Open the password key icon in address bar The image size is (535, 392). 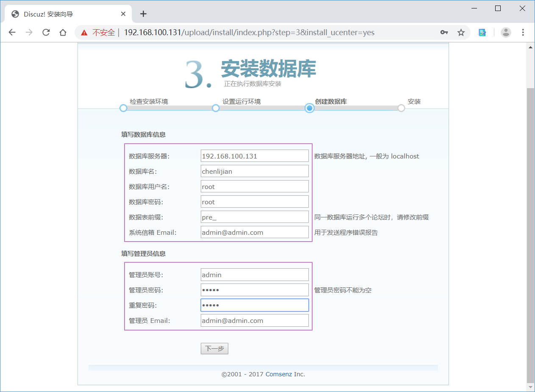444,32
